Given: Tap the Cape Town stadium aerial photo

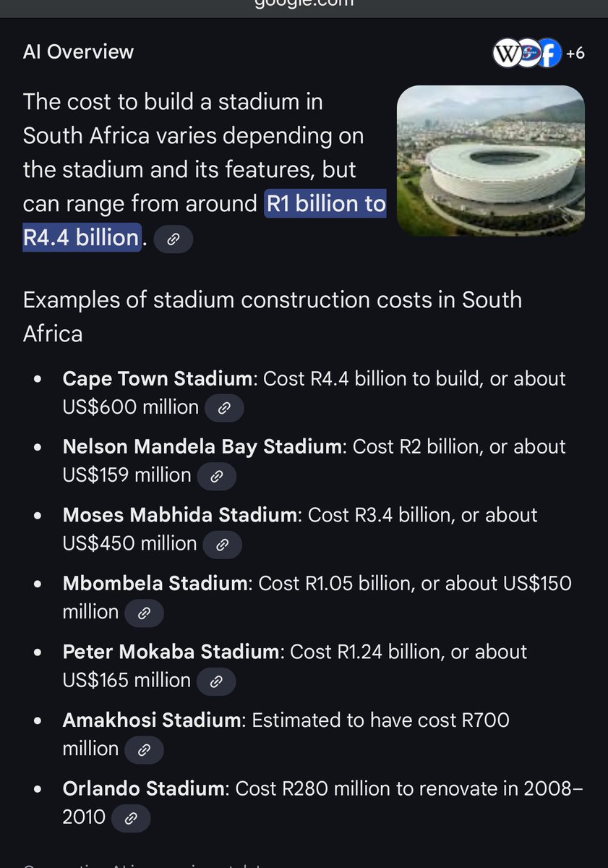Looking at the screenshot, I should tap(491, 161).
